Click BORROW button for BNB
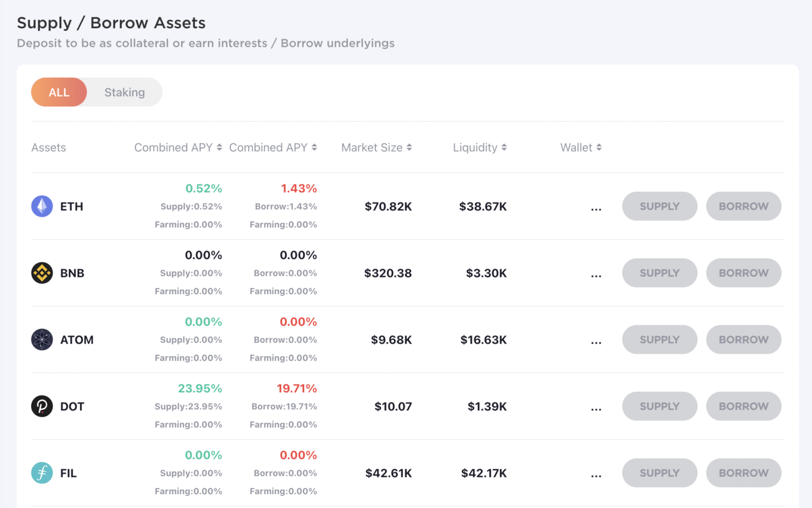The width and height of the screenshot is (812, 508). pyautogui.click(x=743, y=273)
